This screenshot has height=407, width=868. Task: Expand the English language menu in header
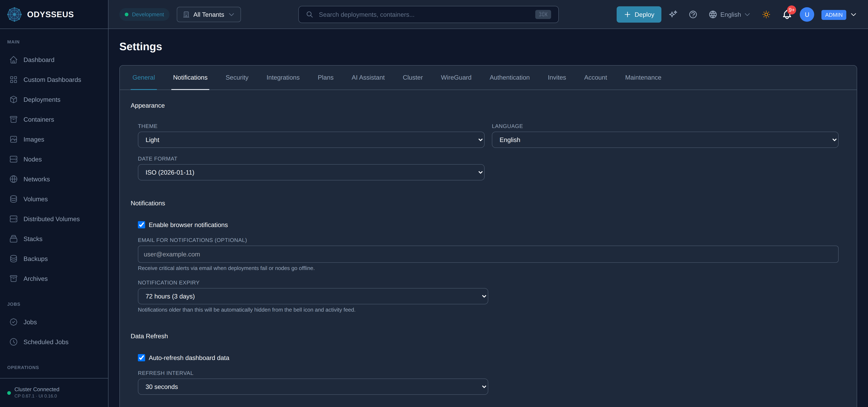(730, 14)
